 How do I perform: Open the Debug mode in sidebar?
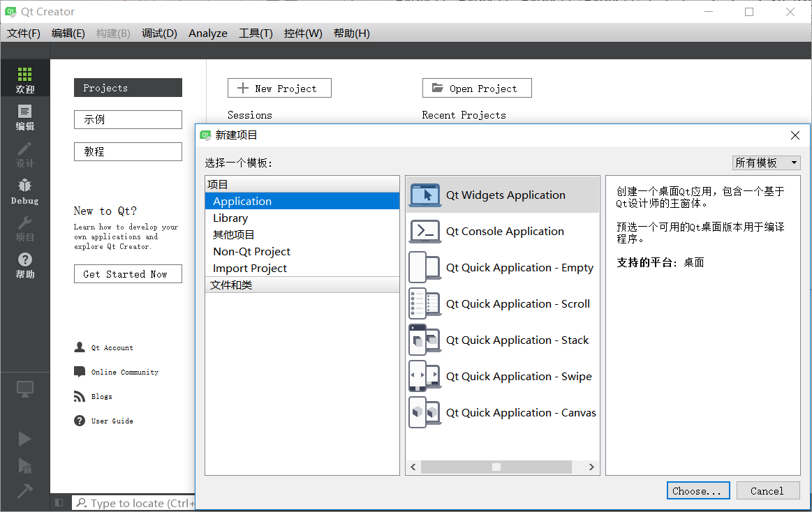tap(25, 191)
